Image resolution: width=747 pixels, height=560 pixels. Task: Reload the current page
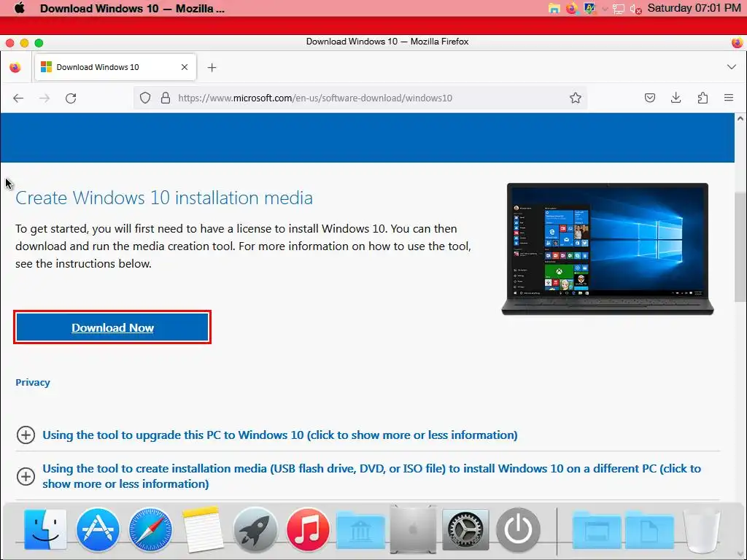71,98
